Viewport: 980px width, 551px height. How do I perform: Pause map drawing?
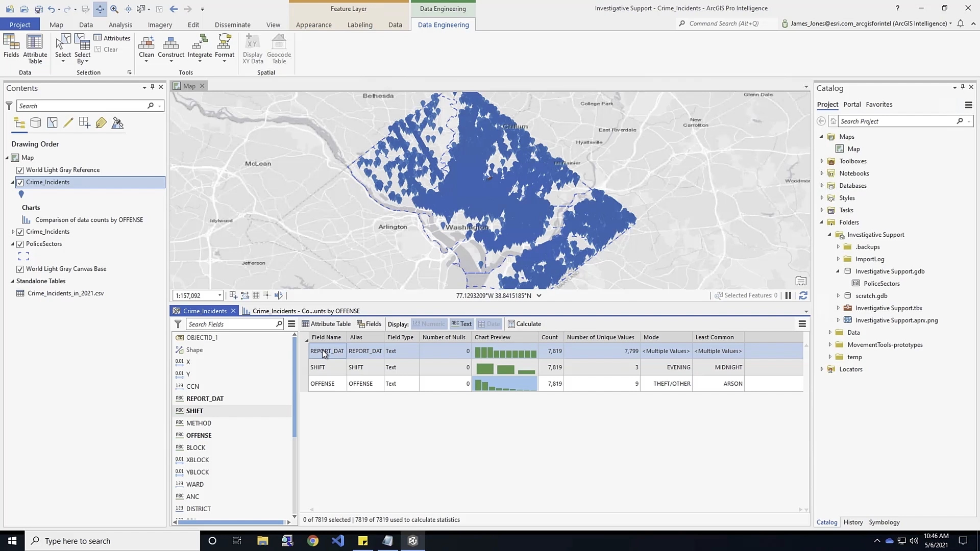tap(788, 295)
